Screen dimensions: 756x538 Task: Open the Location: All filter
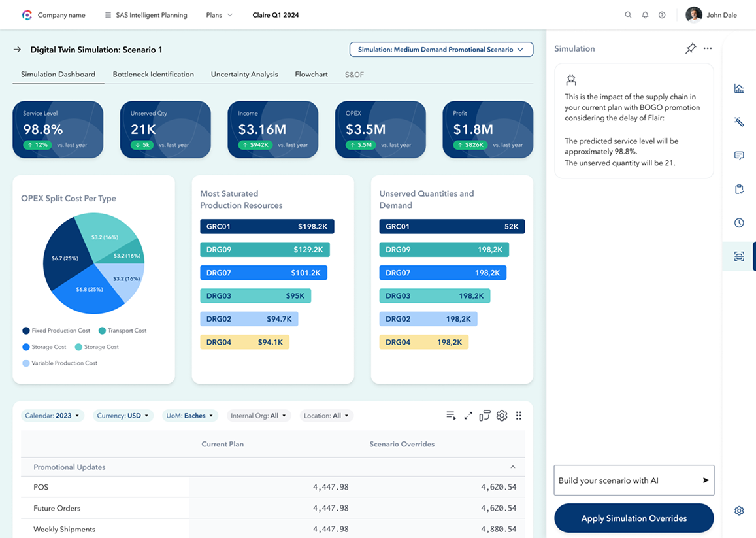(x=327, y=416)
